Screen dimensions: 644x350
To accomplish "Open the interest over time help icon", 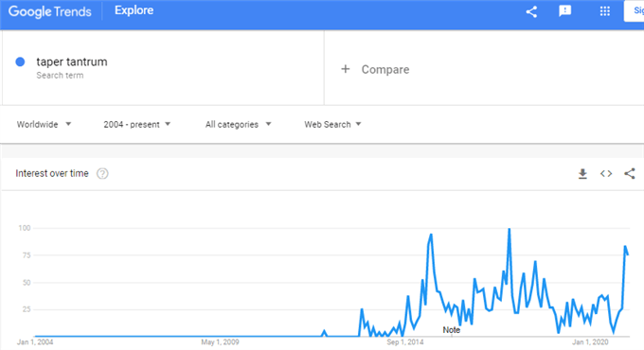I will pyautogui.click(x=102, y=173).
